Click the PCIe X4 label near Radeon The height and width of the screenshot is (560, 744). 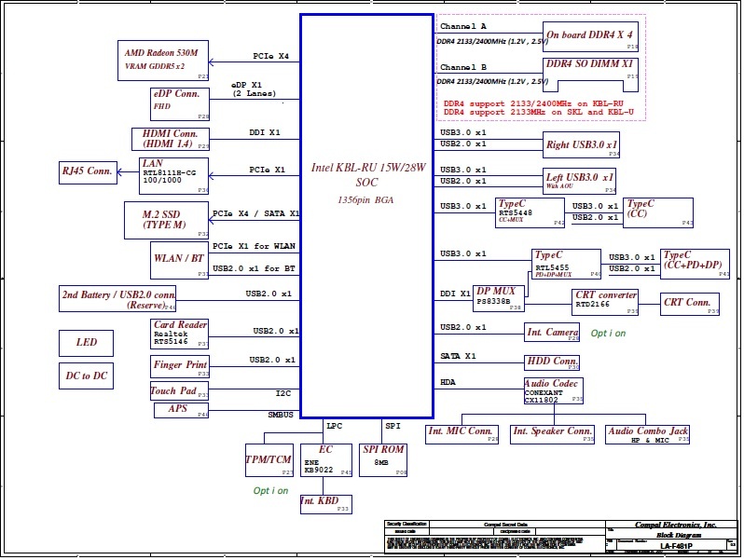(270, 56)
